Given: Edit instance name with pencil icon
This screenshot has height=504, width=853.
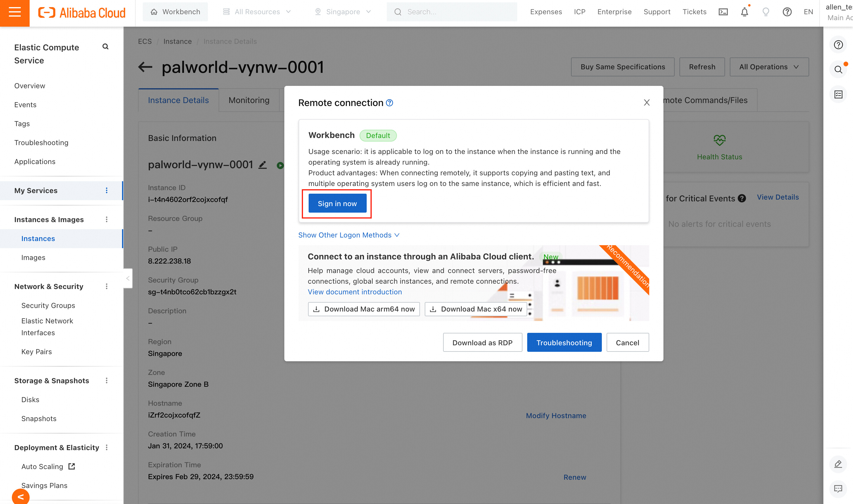Looking at the screenshot, I should click(x=263, y=165).
